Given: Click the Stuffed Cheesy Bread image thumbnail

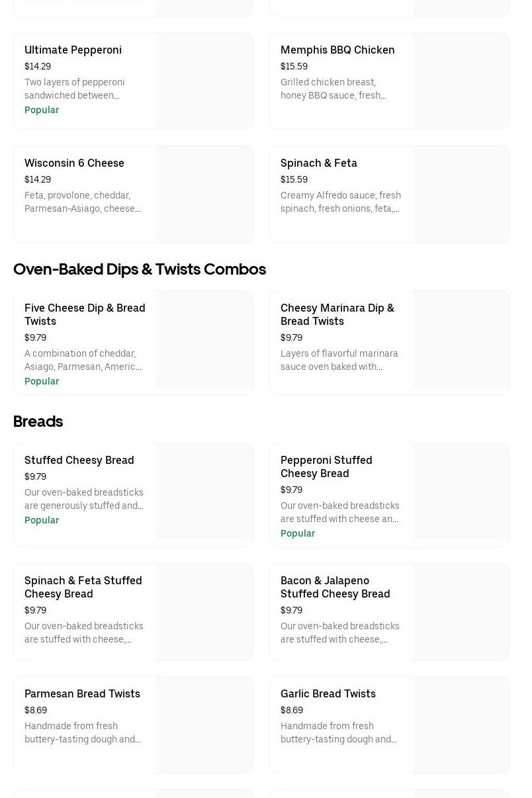Looking at the screenshot, I should coord(205,492).
